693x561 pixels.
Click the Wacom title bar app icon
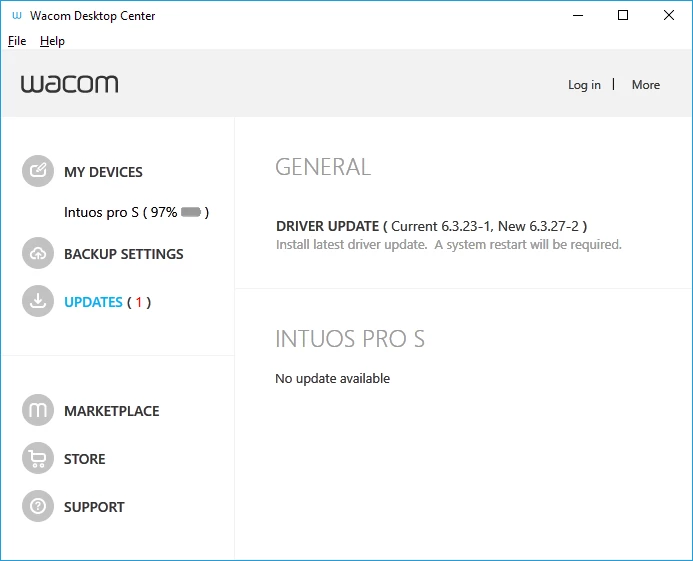click(17, 16)
